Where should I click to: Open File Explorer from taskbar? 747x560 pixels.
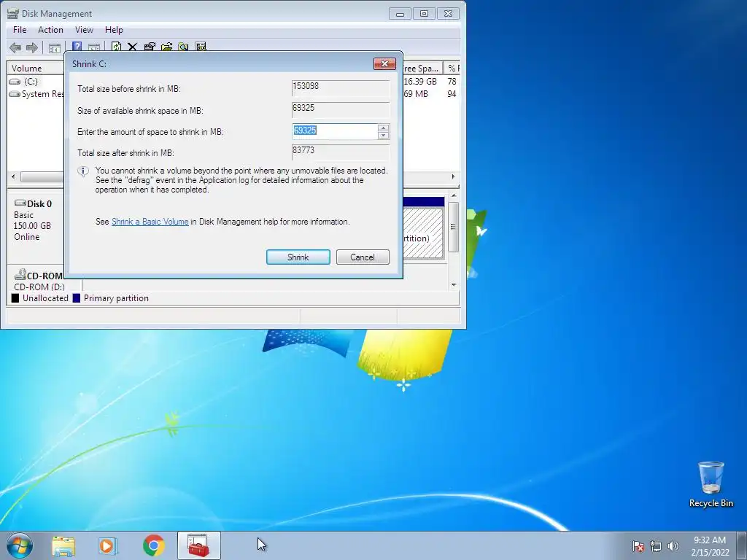[x=63, y=545]
